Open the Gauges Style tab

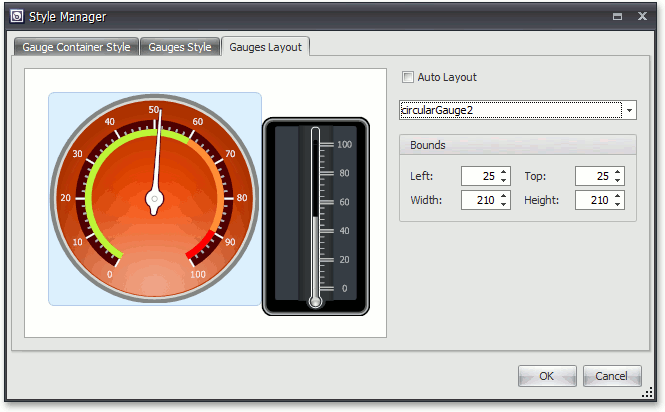pyautogui.click(x=180, y=47)
